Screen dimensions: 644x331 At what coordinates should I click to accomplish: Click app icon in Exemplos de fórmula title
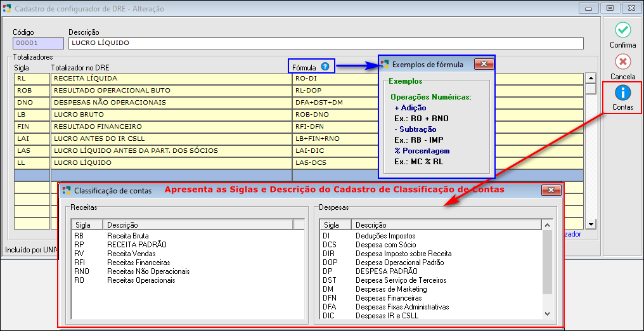coord(385,64)
